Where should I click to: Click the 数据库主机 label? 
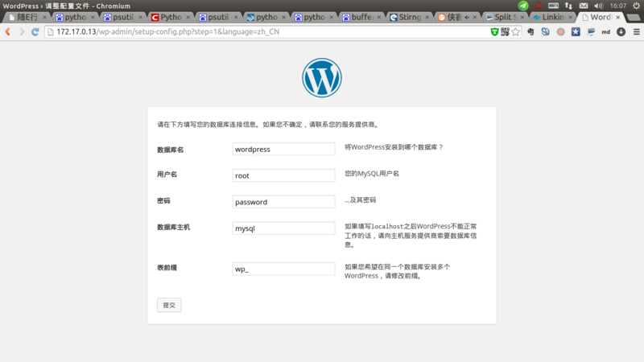coord(173,228)
